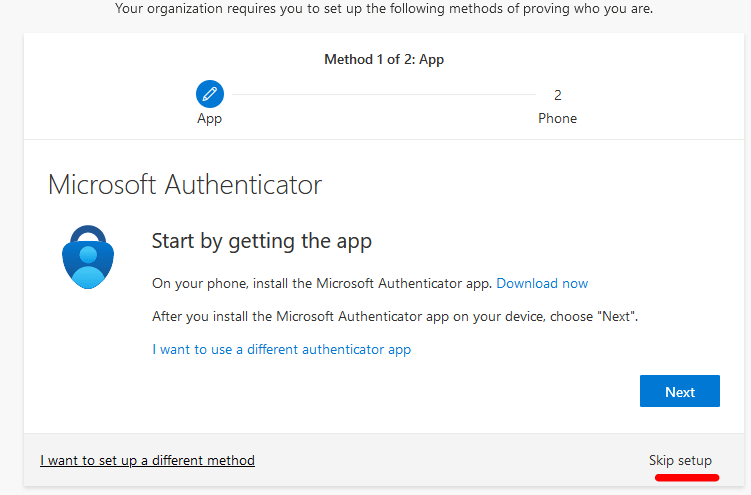Open I want to set up a different method

coord(147,460)
